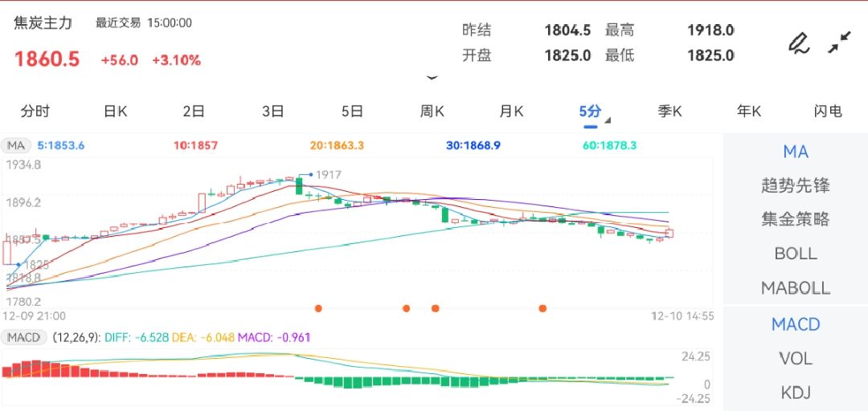Select the 集金策略 indicator
Image resolution: width=868 pixels, height=411 pixels.
click(x=796, y=220)
